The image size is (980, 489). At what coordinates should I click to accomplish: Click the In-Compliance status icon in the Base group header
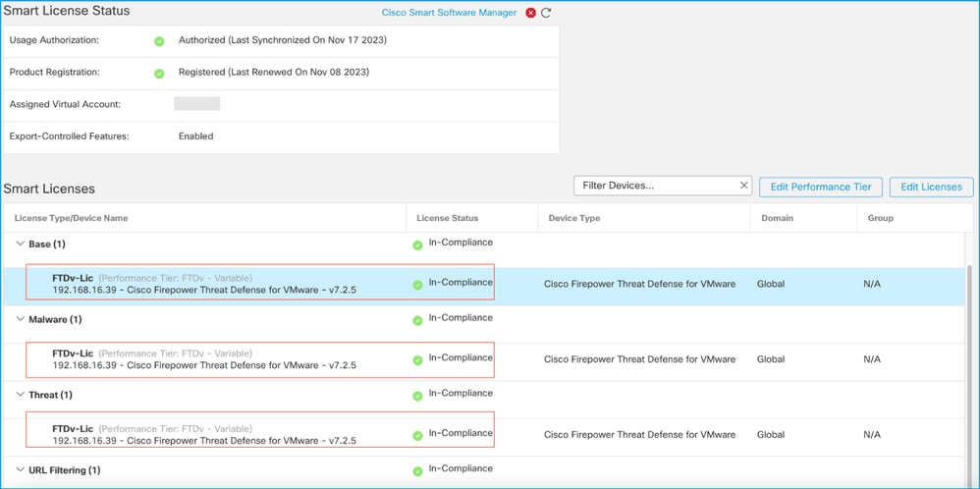click(417, 245)
